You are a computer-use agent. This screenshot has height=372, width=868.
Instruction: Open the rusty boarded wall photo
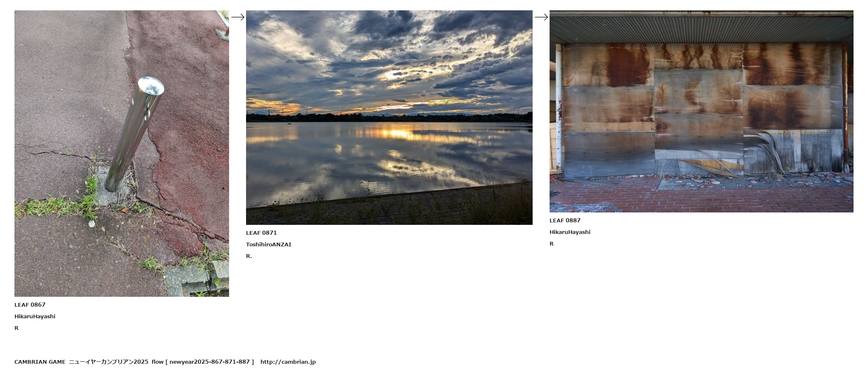click(701, 111)
